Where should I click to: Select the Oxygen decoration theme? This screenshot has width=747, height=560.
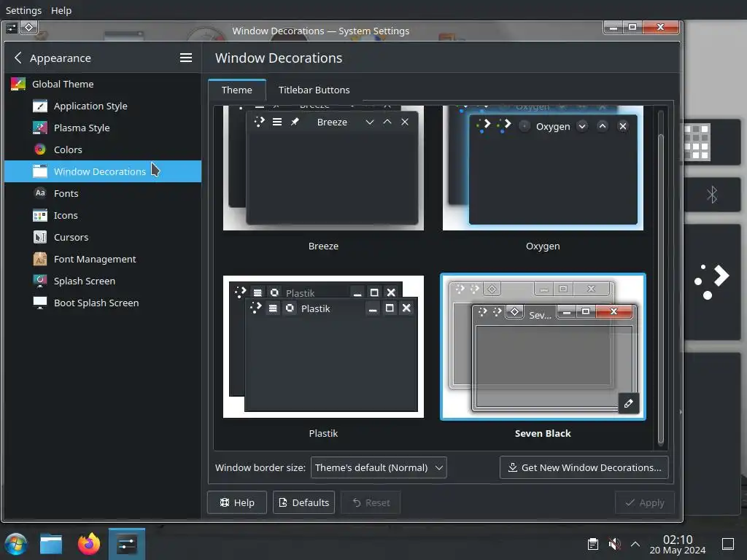coord(543,168)
